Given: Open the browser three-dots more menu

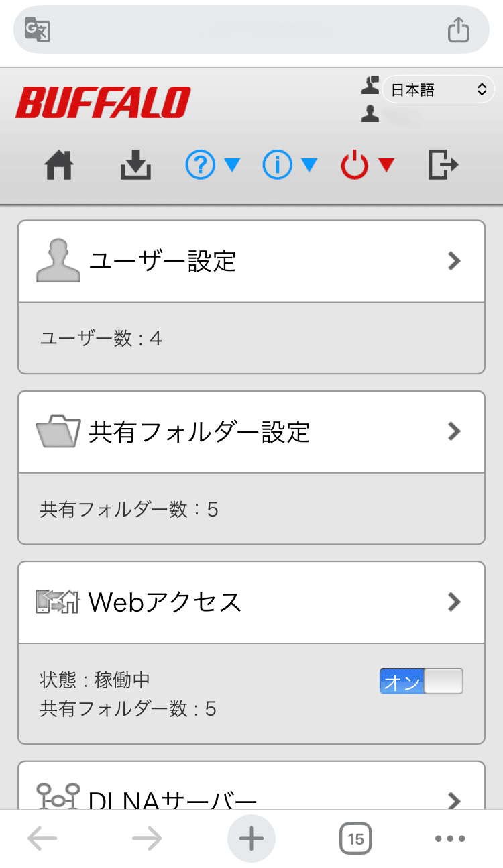Looking at the screenshot, I should pos(449,838).
